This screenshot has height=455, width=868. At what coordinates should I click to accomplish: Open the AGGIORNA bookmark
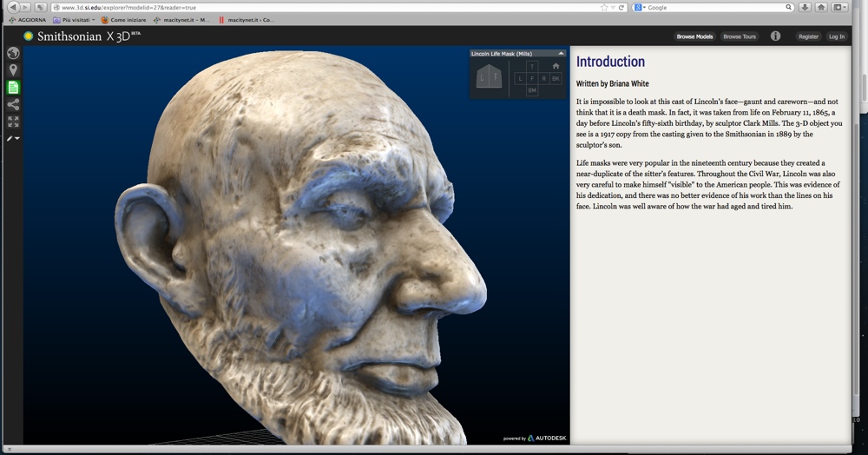pos(28,20)
